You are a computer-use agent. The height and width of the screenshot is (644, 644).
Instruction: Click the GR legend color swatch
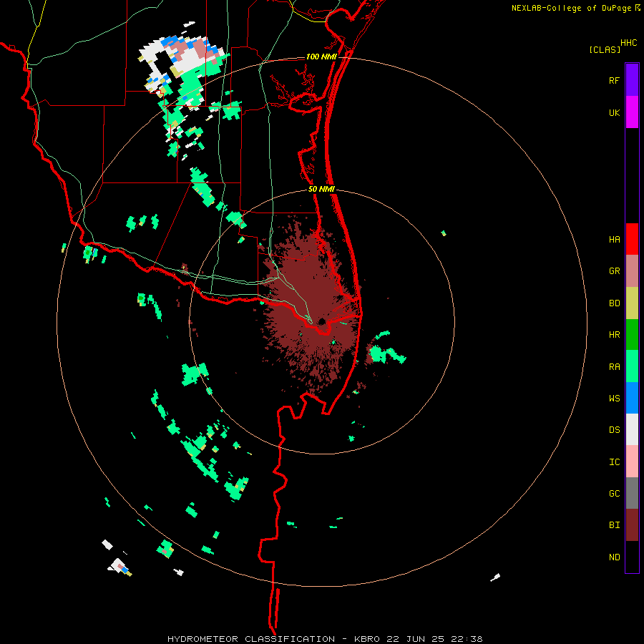coord(632,271)
